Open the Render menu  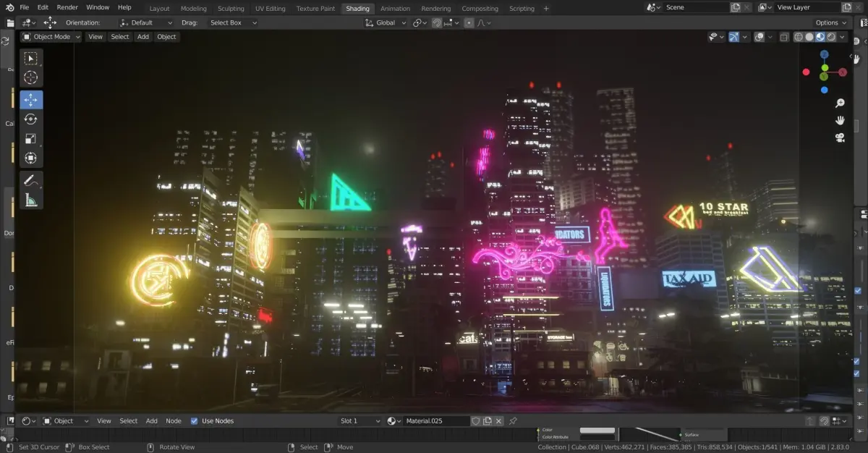pyautogui.click(x=67, y=7)
